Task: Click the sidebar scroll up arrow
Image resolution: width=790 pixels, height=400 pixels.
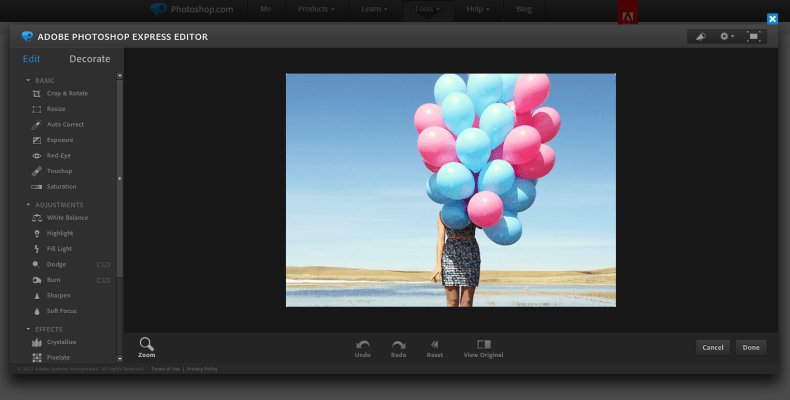Action: click(x=120, y=76)
